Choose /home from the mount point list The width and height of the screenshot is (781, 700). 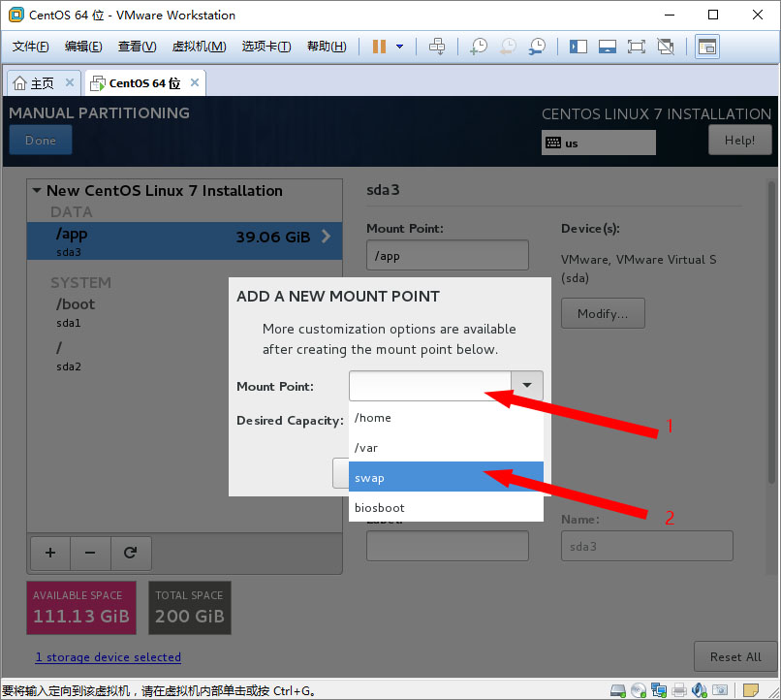coord(446,418)
